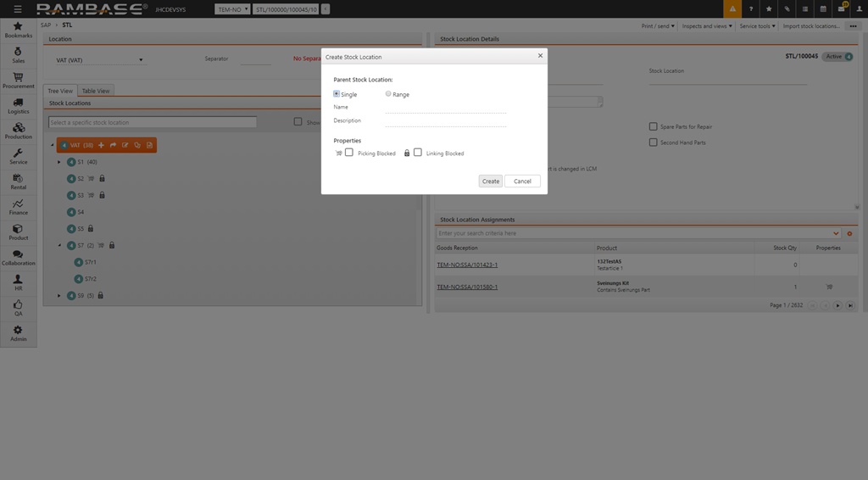Screen dimensions: 868x480
Task: Click the plus icon on VAT node
Action: coord(102,145)
